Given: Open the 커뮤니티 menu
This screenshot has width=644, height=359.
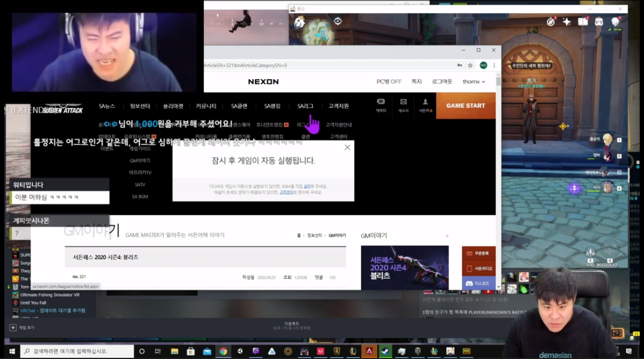Looking at the screenshot, I should pyautogui.click(x=206, y=106).
